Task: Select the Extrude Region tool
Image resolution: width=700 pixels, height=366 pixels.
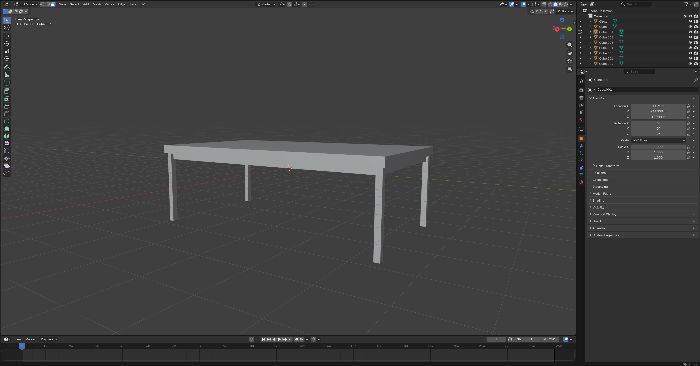Action: point(7,92)
